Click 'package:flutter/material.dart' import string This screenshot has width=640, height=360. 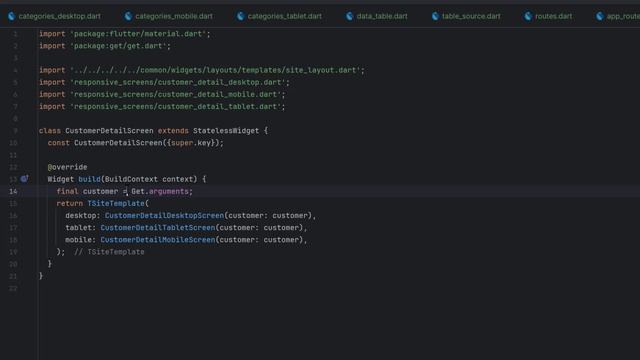coord(138,34)
